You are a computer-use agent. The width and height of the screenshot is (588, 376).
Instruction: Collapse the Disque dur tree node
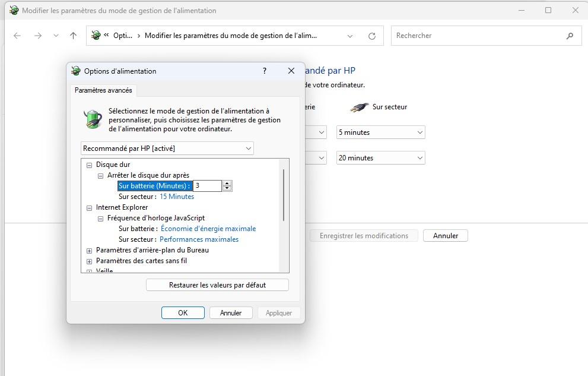tap(90, 165)
